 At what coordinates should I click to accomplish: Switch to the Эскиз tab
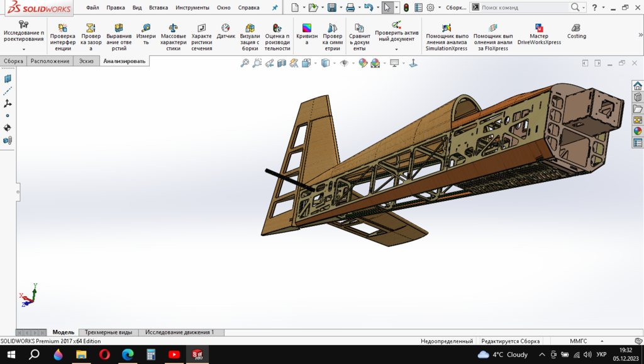pos(85,61)
